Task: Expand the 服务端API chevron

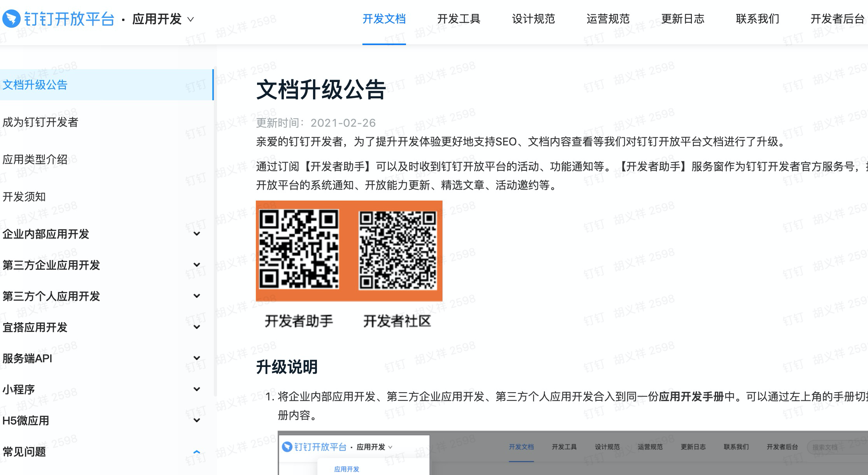Action: tap(197, 358)
